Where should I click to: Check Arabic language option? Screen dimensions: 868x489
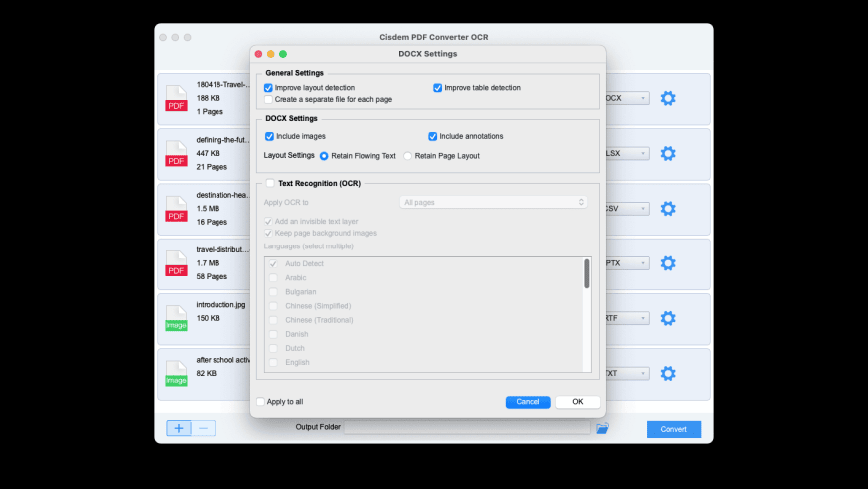[x=273, y=278]
